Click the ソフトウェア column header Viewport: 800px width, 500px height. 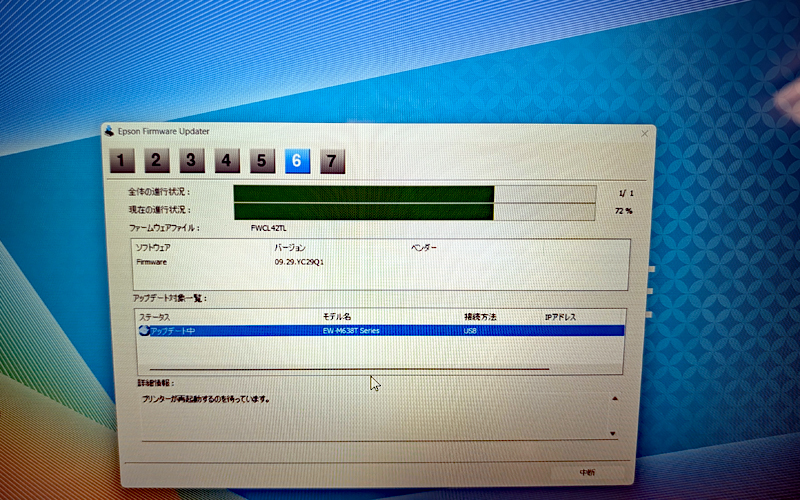tap(153, 247)
